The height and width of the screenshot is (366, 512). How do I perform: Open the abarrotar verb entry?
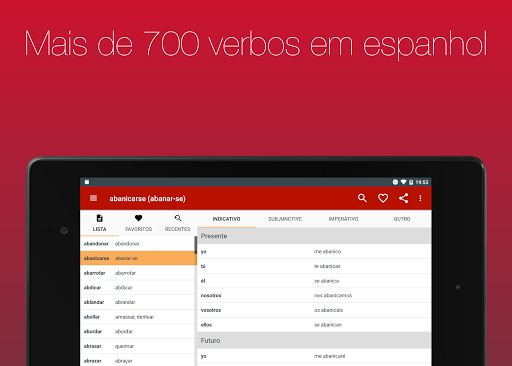[x=138, y=273]
